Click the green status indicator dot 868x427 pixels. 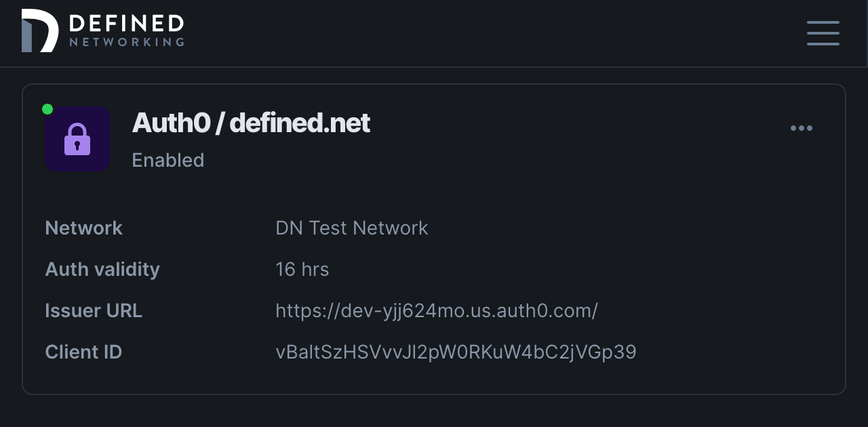47,108
